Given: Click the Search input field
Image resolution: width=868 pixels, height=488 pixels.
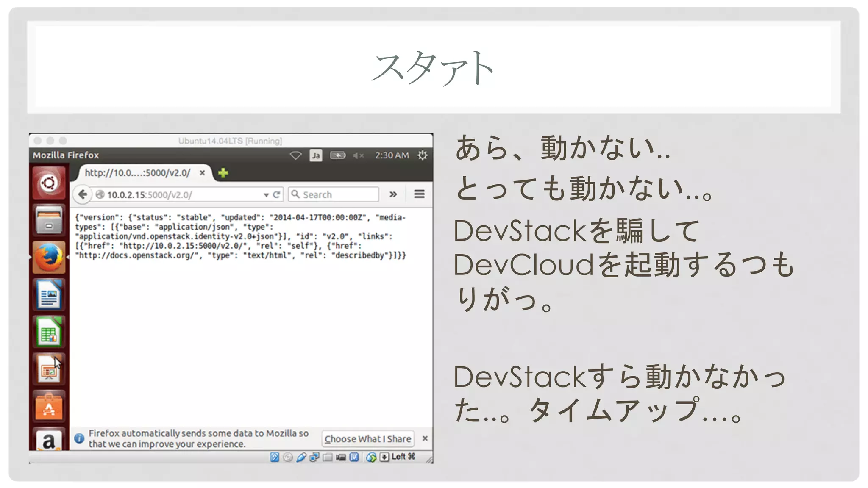Looking at the screenshot, I should tap(334, 194).
